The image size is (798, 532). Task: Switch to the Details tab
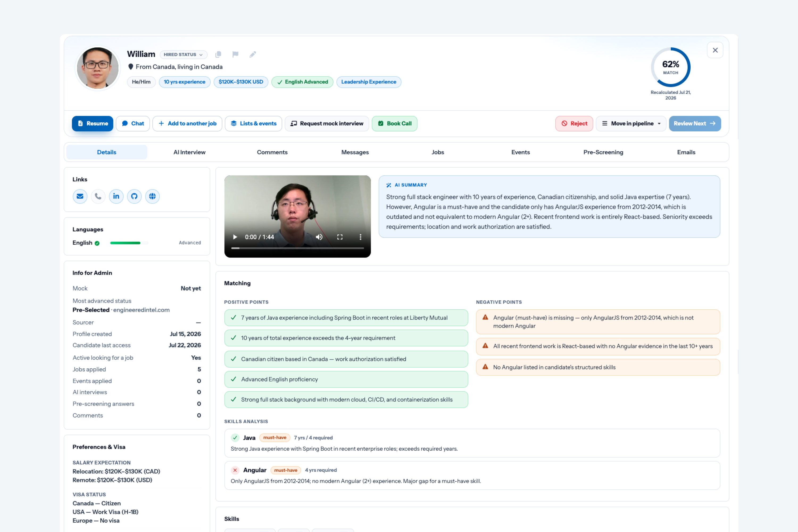pyautogui.click(x=107, y=152)
